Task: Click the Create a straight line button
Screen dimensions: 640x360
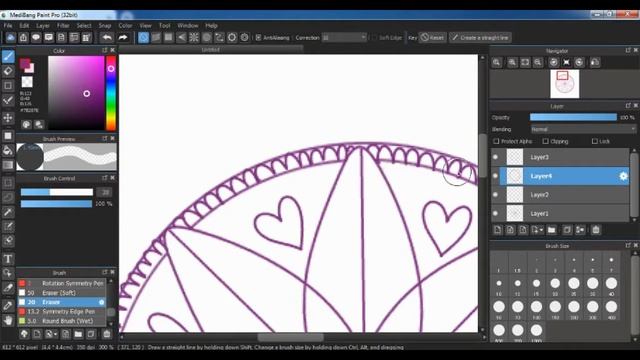Action: (x=480, y=38)
